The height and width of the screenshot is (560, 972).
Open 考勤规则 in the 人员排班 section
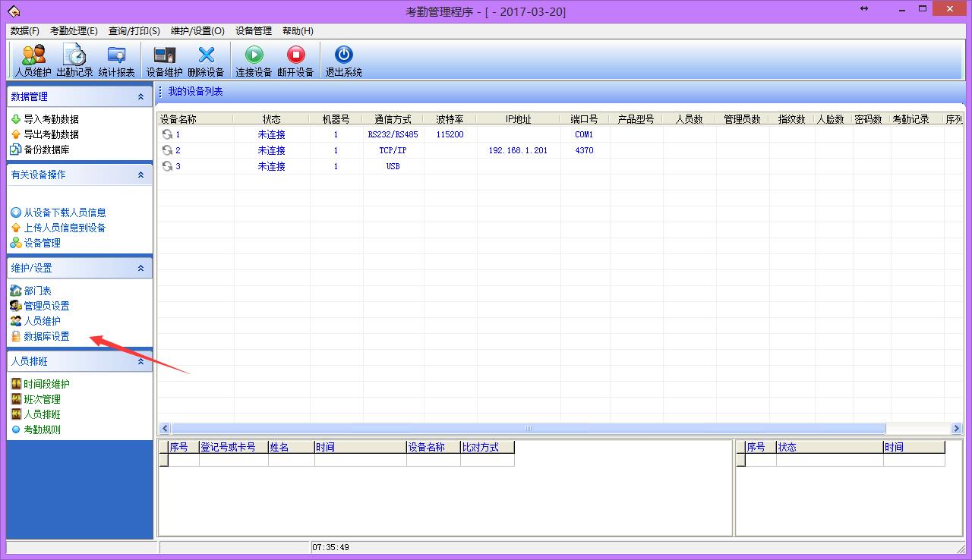42,429
